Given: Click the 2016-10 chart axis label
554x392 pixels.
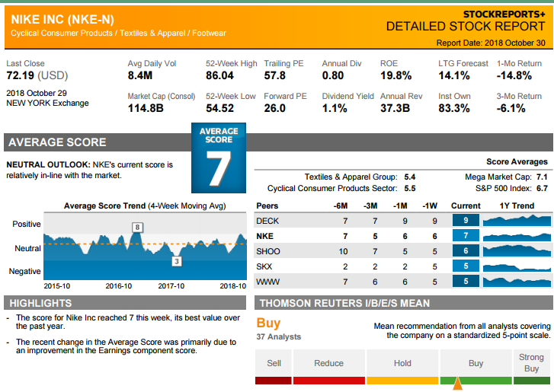Looking at the screenshot, I should point(118,286).
